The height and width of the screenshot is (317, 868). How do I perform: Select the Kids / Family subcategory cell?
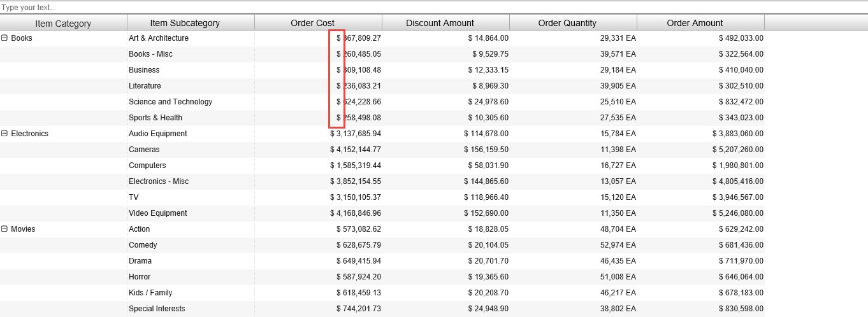pyautogui.click(x=150, y=293)
